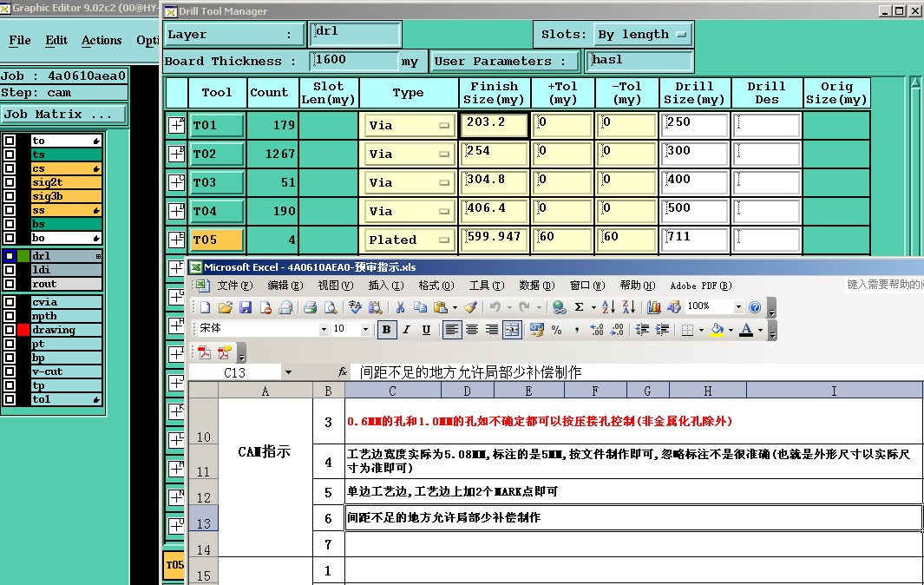Open the Slots 'By length' dropdown
Image resolution: width=924 pixels, height=585 pixels.
642,34
